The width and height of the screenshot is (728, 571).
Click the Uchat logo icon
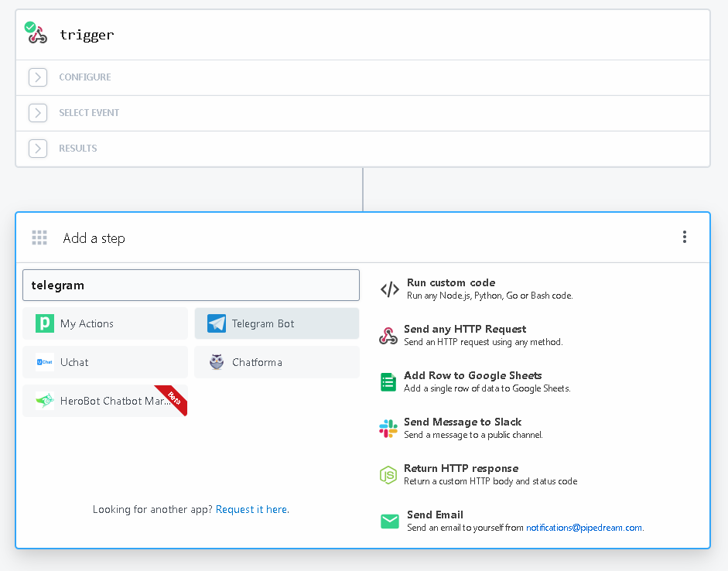pos(45,362)
